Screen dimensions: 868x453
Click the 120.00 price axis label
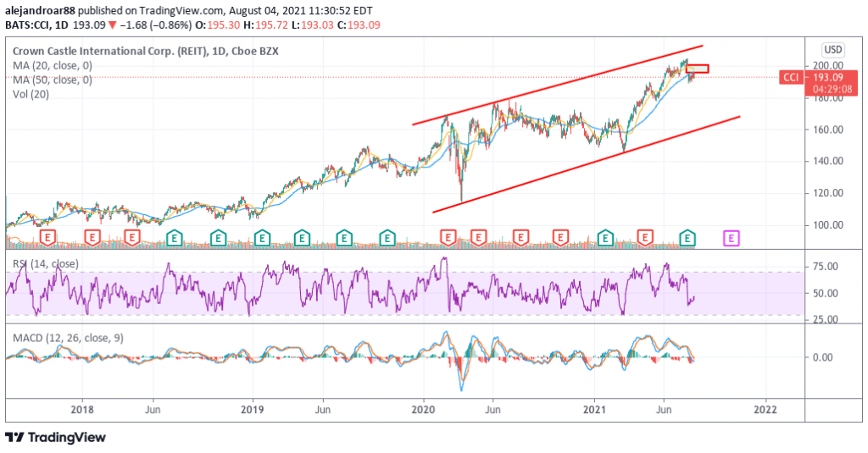pos(827,193)
